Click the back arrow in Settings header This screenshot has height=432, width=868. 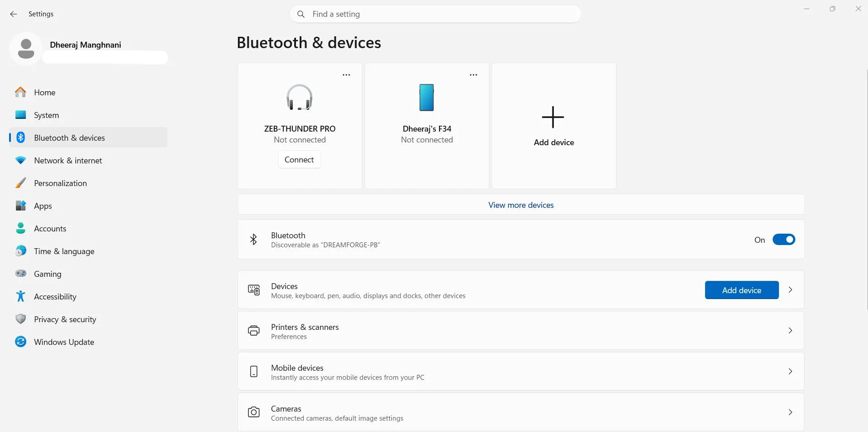(x=14, y=14)
